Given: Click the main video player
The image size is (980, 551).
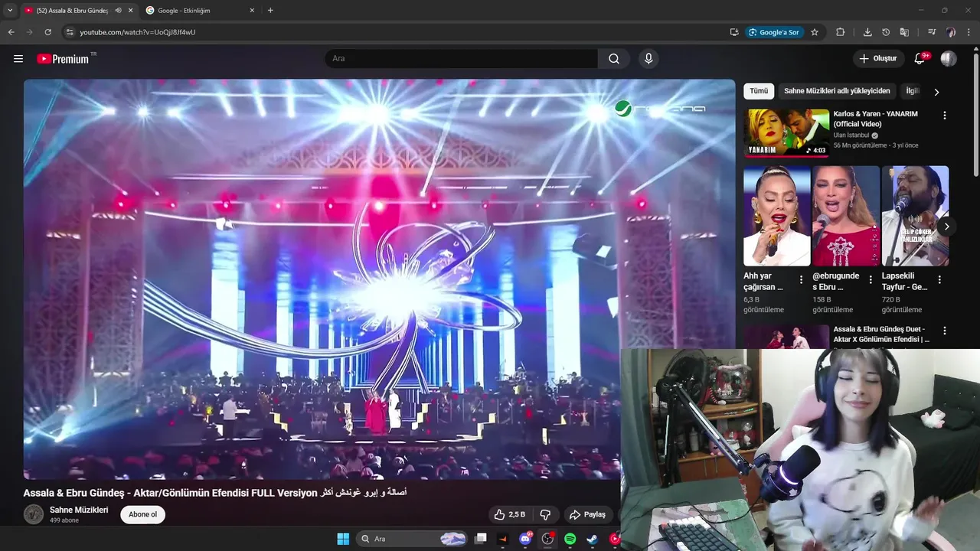Looking at the screenshot, I should click(x=379, y=279).
